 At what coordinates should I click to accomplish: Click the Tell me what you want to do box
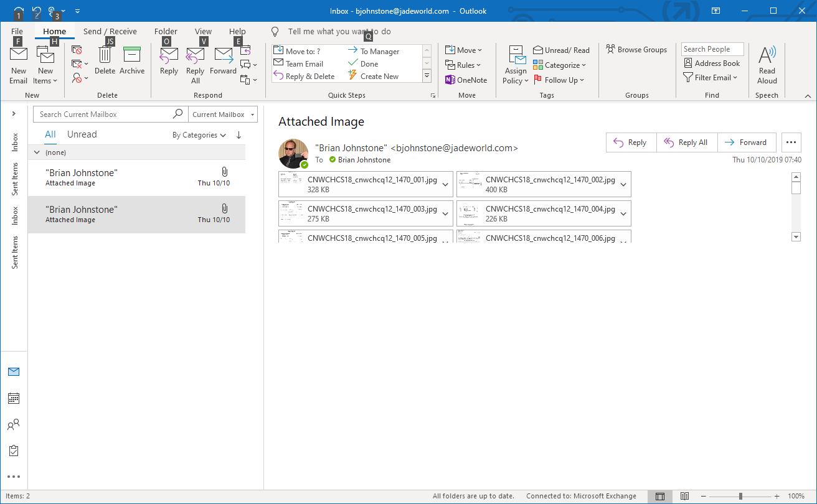coord(339,32)
